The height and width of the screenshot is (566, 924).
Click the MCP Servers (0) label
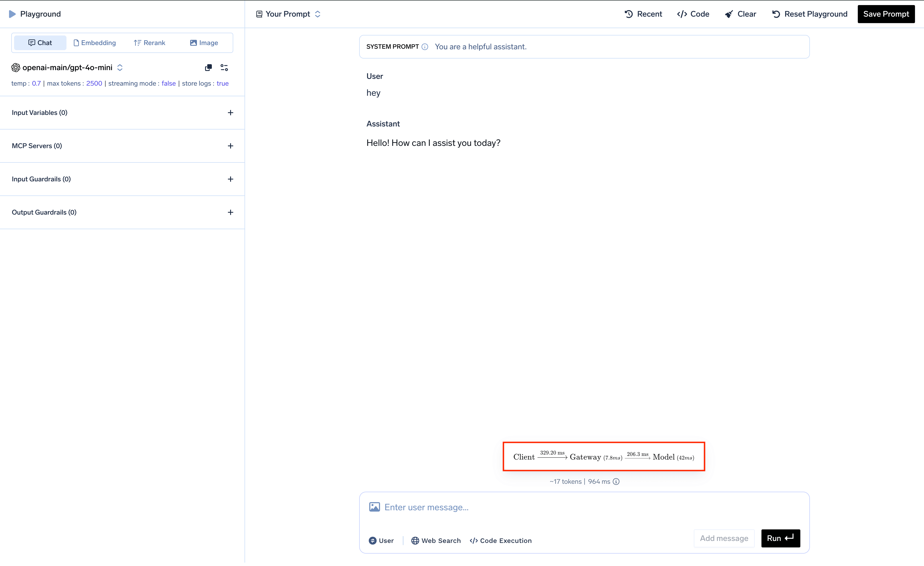click(x=37, y=146)
